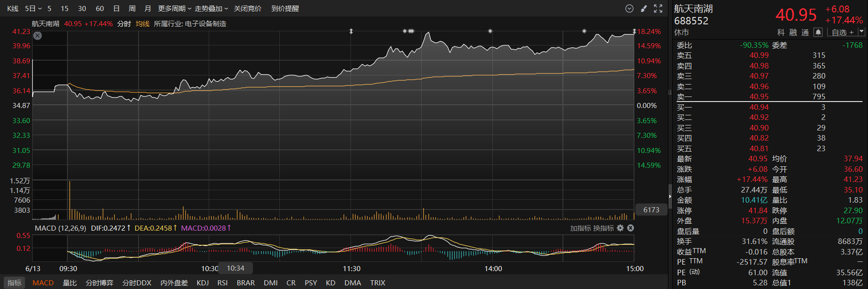Select CR indicator tab
The width and height of the screenshot is (868, 289).
tap(291, 283)
